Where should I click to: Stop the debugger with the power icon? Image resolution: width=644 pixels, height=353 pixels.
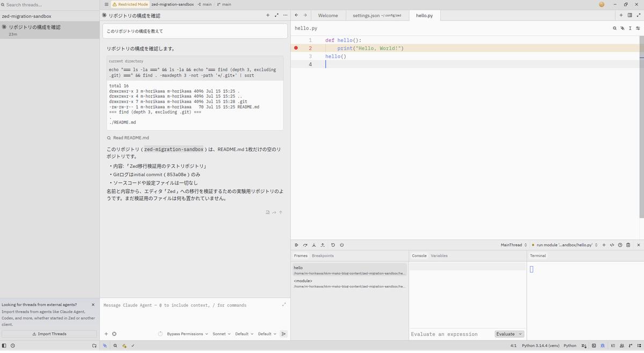pos(342,245)
